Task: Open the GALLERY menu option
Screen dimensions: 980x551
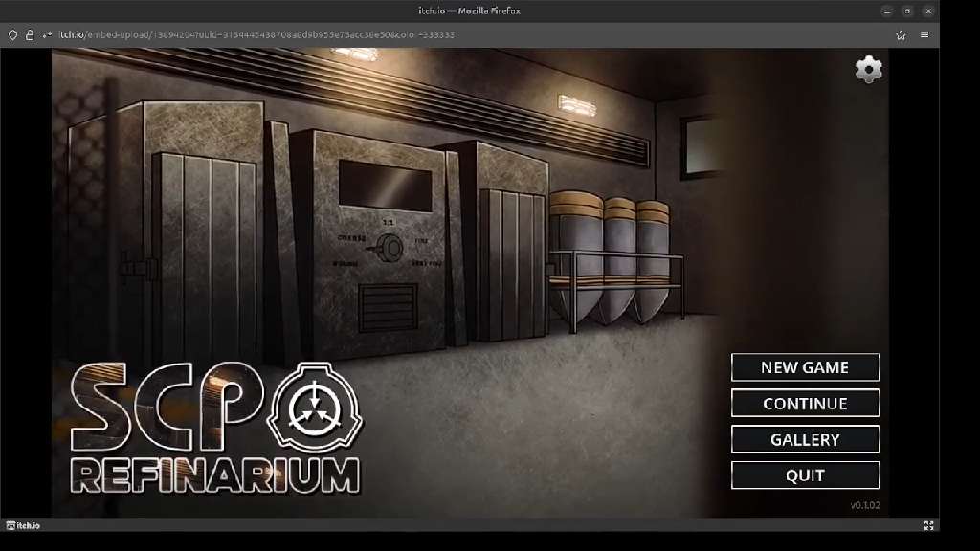Action: coord(805,439)
